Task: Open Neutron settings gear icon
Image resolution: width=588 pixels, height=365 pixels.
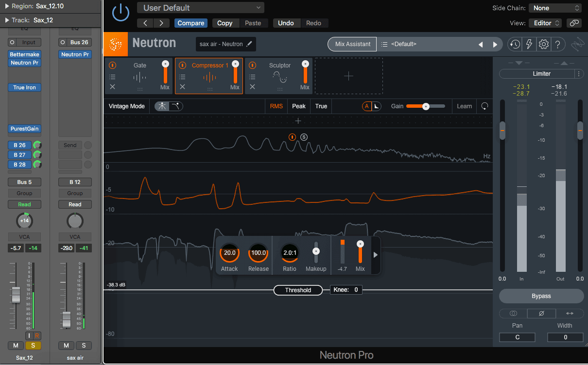Action: point(544,44)
